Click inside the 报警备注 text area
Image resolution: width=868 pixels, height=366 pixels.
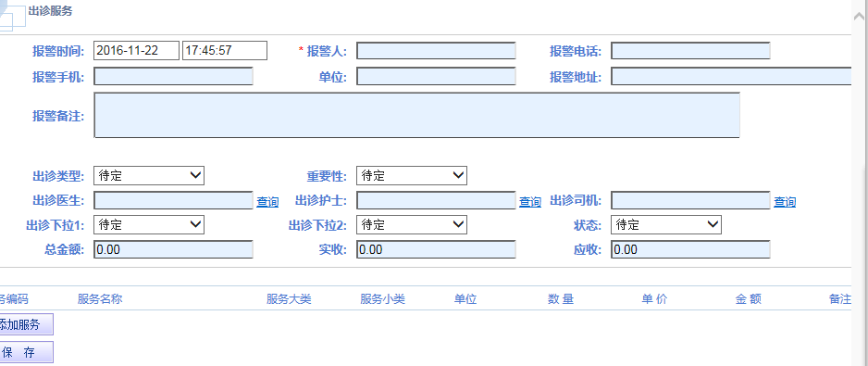[x=416, y=115]
